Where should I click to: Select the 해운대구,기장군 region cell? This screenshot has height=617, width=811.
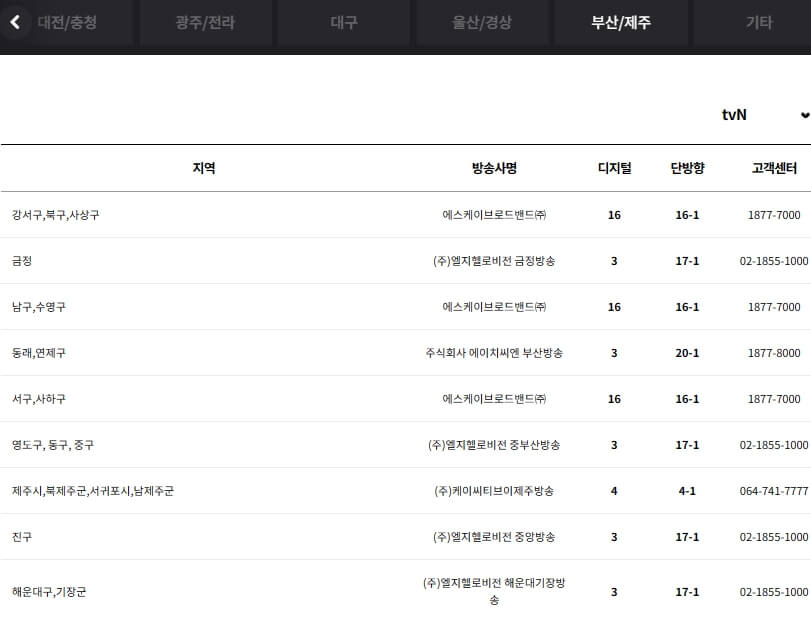coord(49,592)
